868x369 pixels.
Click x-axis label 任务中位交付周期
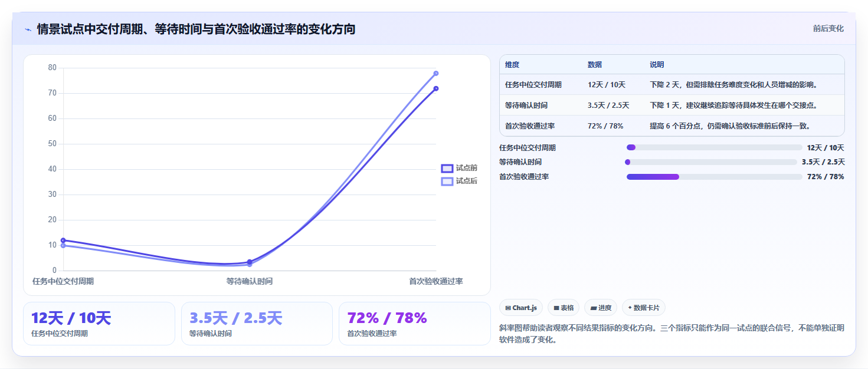coord(63,281)
